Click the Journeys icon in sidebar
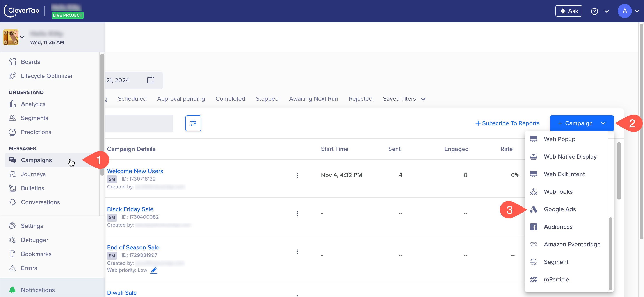Screen dimensions: 644x297 coord(12,174)
